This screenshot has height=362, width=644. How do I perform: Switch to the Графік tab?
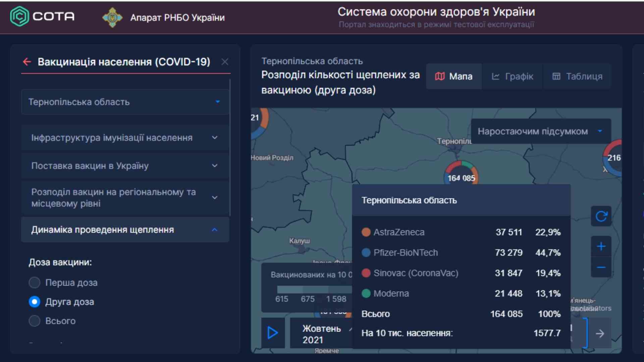pos(512,76)
